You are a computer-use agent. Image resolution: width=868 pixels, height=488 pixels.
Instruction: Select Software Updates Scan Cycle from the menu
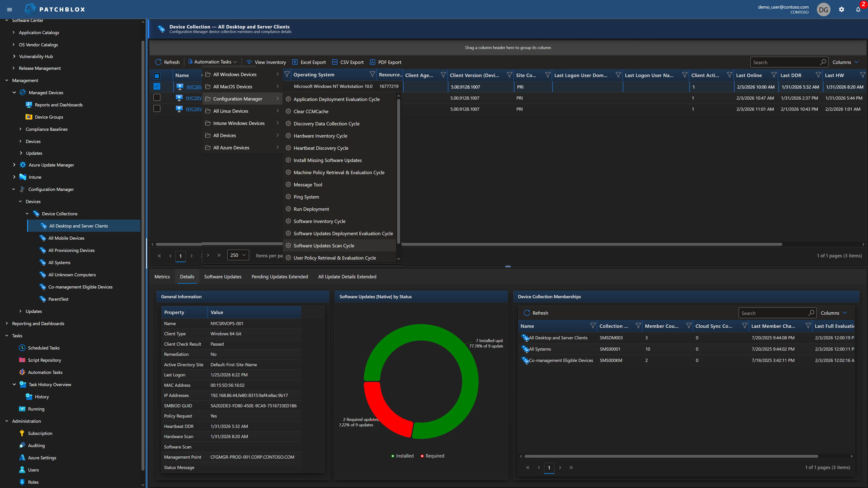tap(324, 246)
